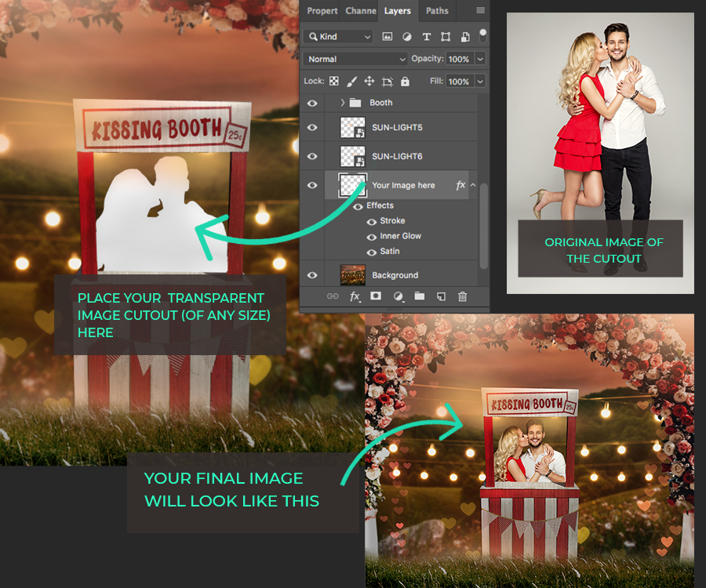
Task: Open the Layers panel hamburger menu
Action: click(x=480, y=11)
